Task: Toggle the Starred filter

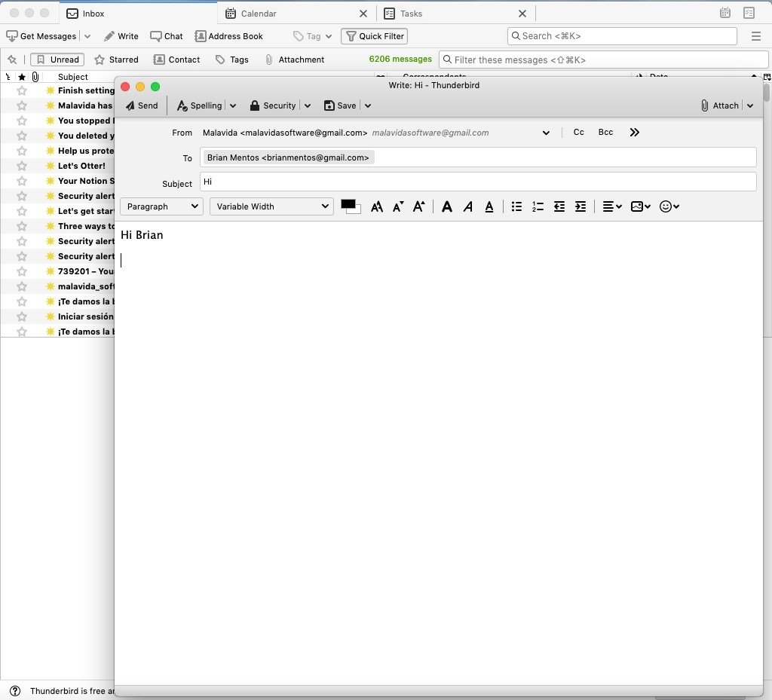Action: point(116,60)
